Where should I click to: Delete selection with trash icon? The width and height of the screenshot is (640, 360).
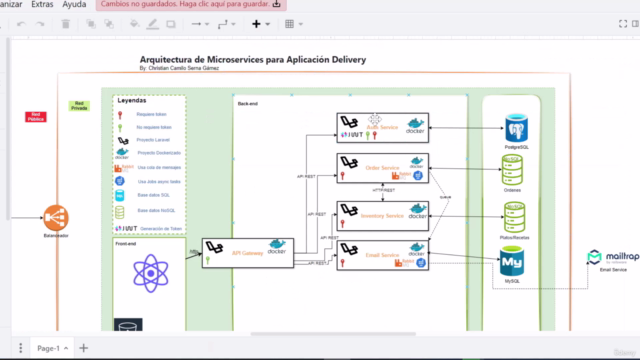tap(65, 24)
